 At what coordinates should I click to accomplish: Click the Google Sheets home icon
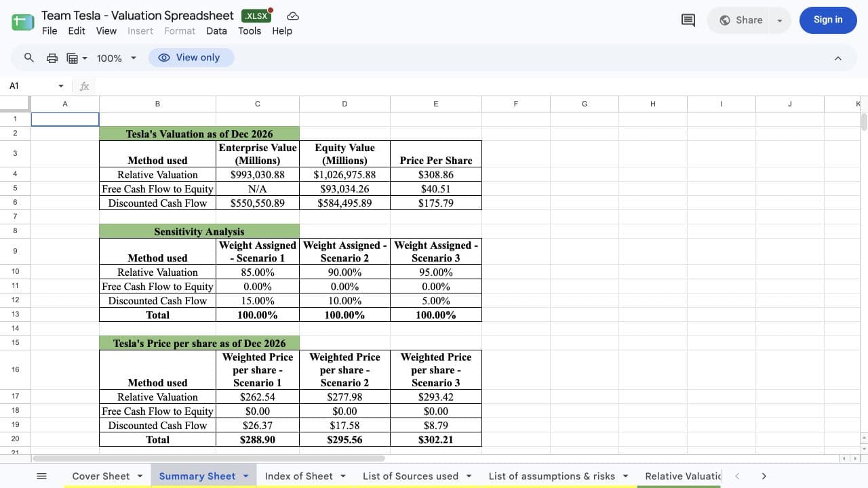point(23,22)
